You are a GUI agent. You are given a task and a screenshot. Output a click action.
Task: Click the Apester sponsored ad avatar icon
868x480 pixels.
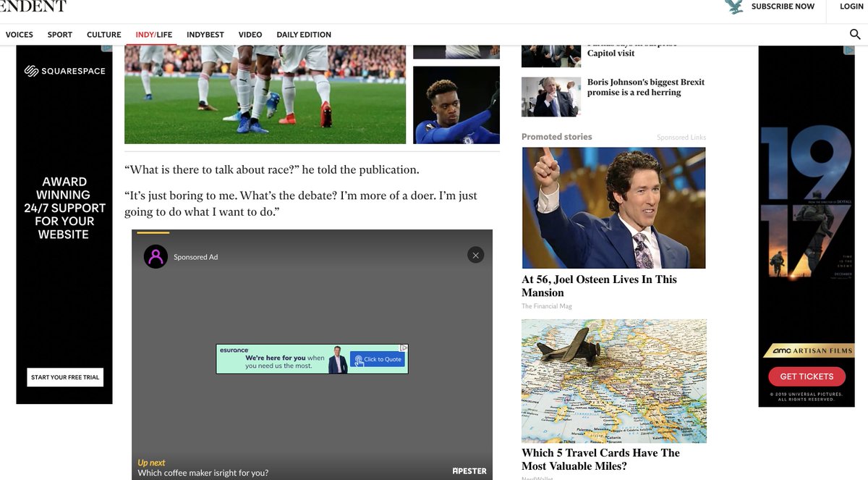(x=156, y=256)
